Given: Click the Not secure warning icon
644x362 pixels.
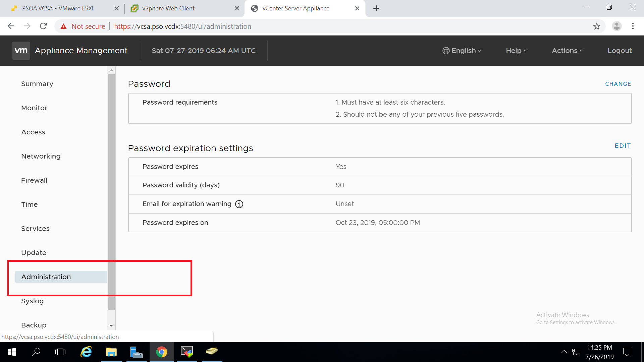Looking at the screenshot, I should [63, 26].
